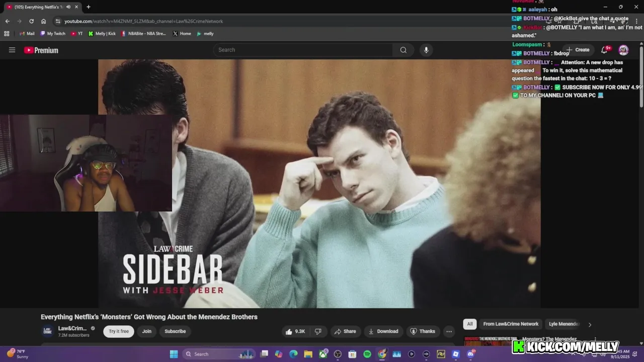
Task: Open Windows Start menu
Action: (174, 354)
